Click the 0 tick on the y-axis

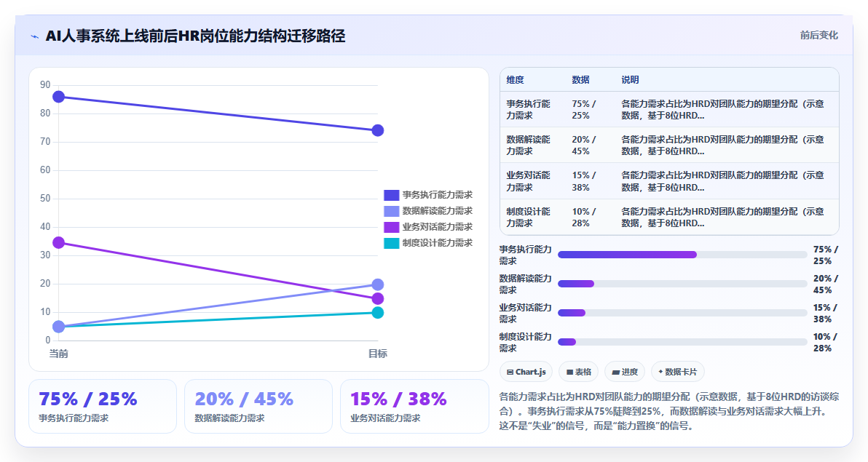tap(47, 340)
